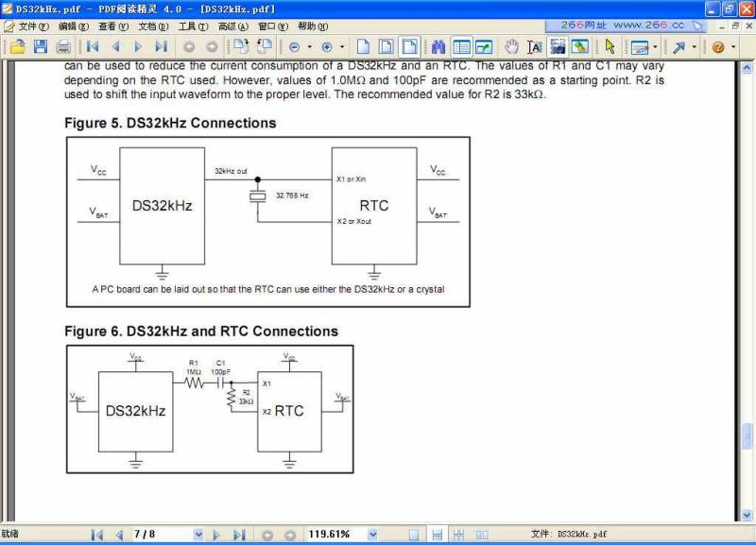Open the 工具(T) menu
Viewport: 756px width, 545px height.
[193, 26]
